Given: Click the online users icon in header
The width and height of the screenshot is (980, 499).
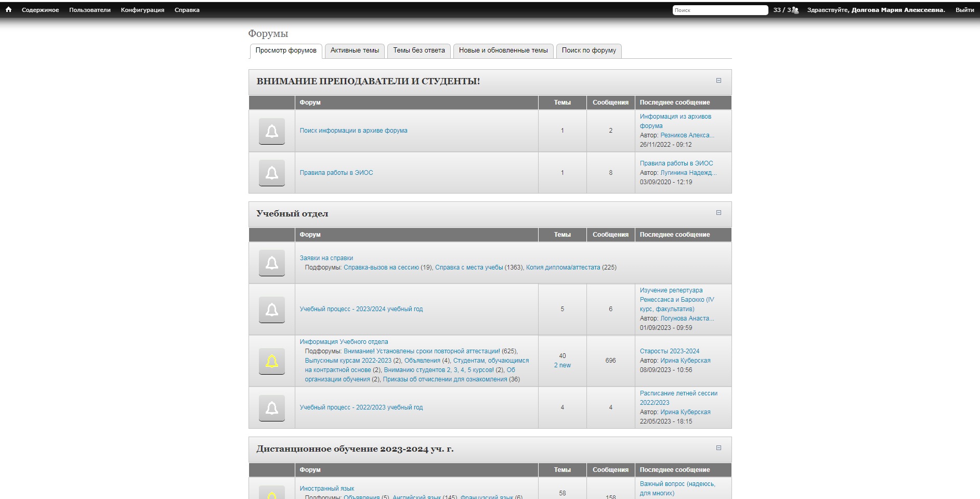Looking at the screenshot, I should pyautogui.click(x=795, y=10).
